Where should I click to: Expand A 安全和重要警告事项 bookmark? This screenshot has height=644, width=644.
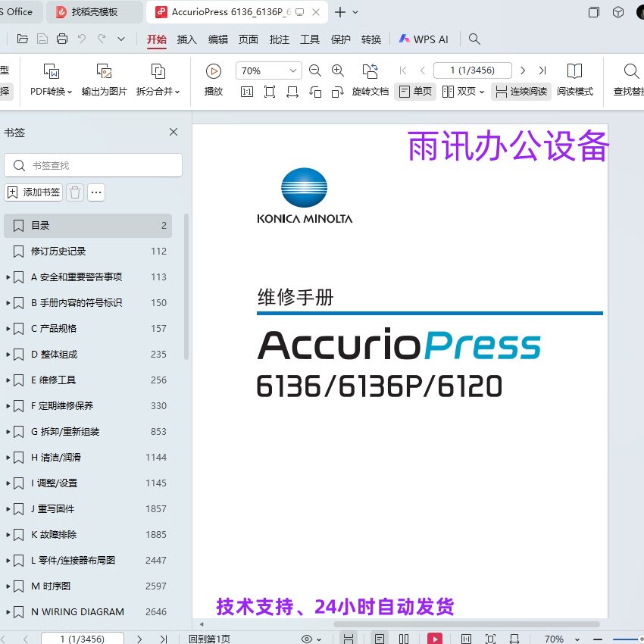(x=8, y=277)
